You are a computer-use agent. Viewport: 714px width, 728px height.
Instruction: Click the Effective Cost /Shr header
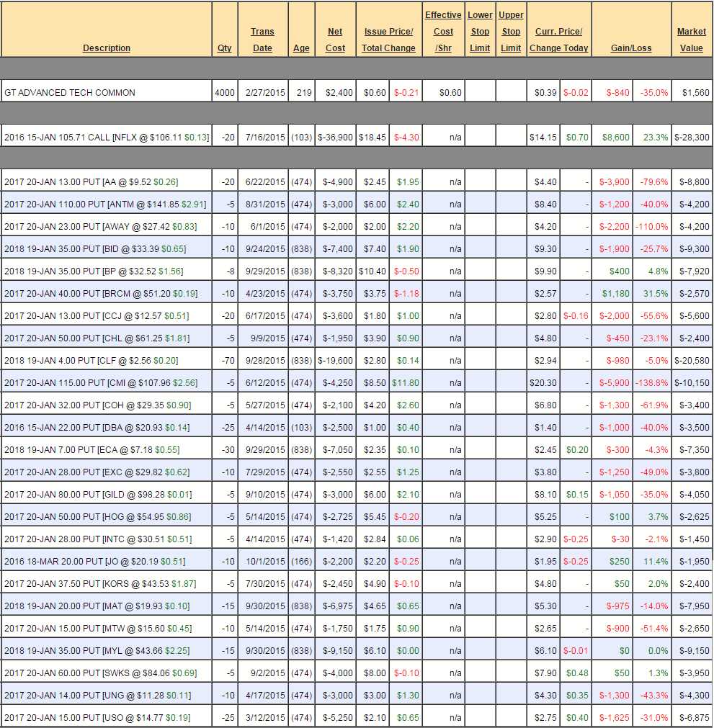(x=443, y=31)
